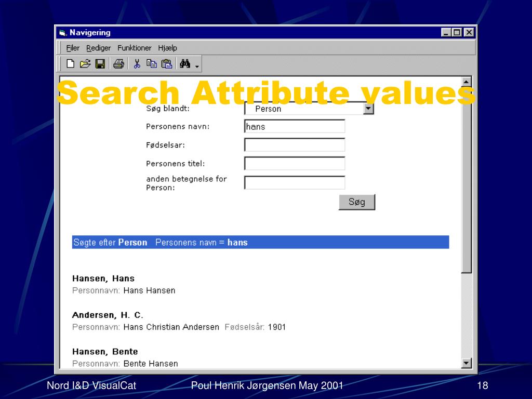Click the binoculars Find icon
This screenshot has height=399, width=532.
click(185, 64)
